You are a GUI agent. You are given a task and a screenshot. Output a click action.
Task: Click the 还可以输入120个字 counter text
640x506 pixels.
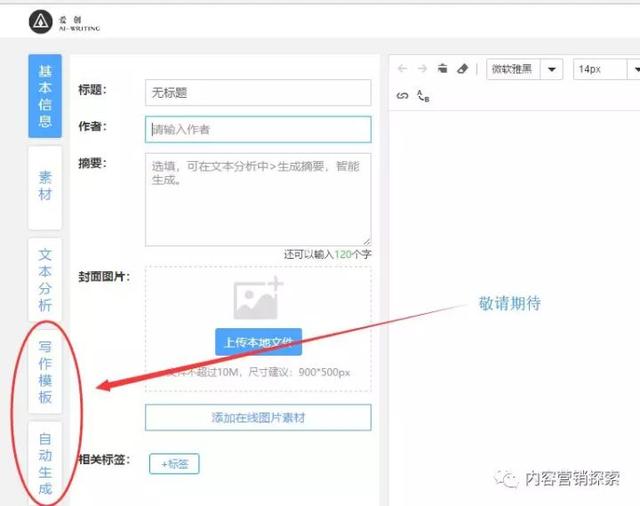pos(328,254)
